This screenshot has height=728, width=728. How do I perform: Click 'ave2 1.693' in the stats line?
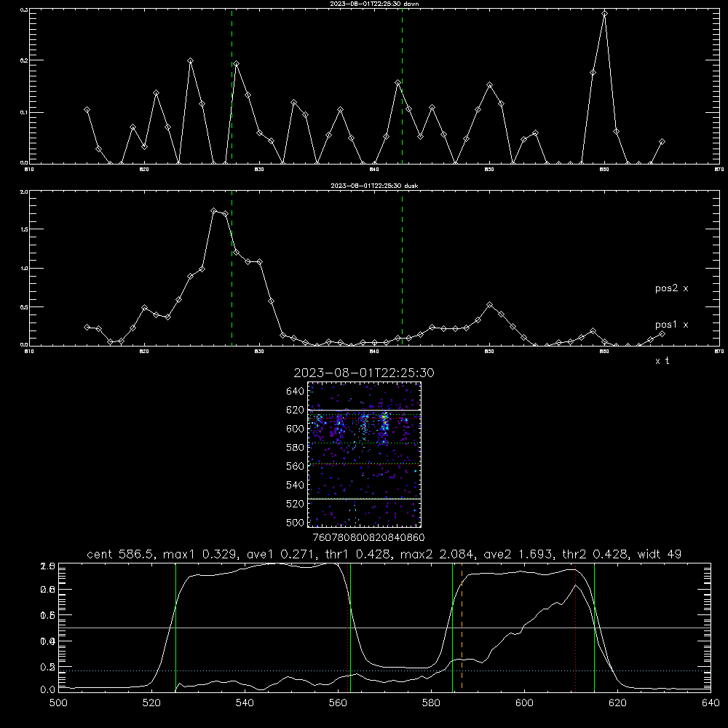point(519,554)
